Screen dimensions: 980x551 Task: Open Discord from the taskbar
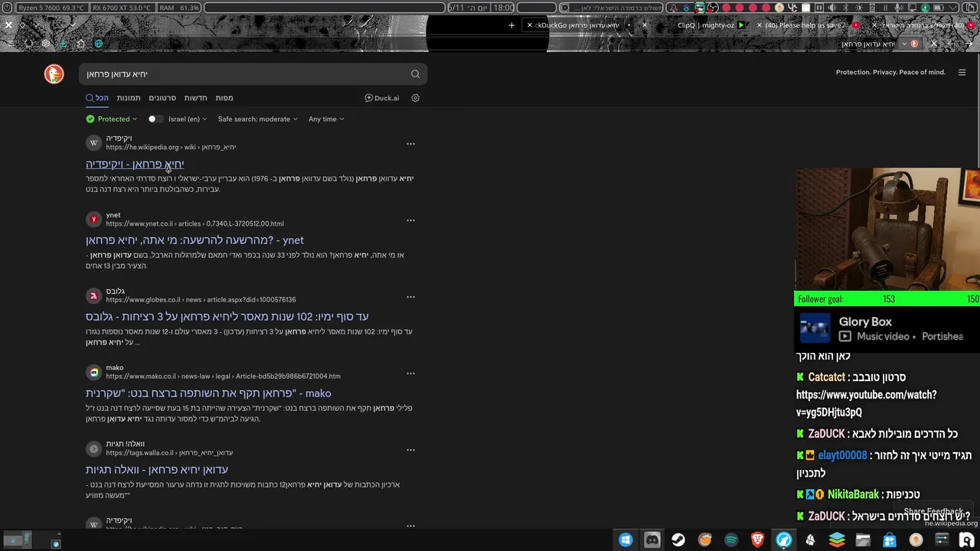tap(652, 540)
